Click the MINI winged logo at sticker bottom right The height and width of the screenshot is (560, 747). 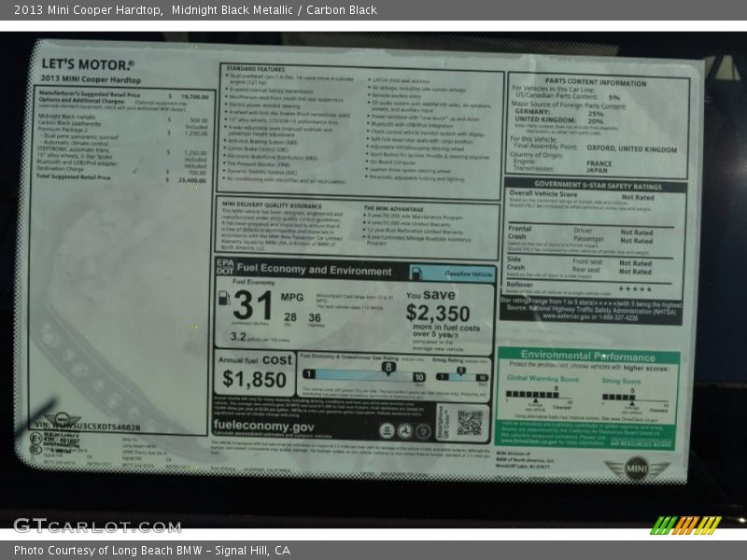(637, 469)
